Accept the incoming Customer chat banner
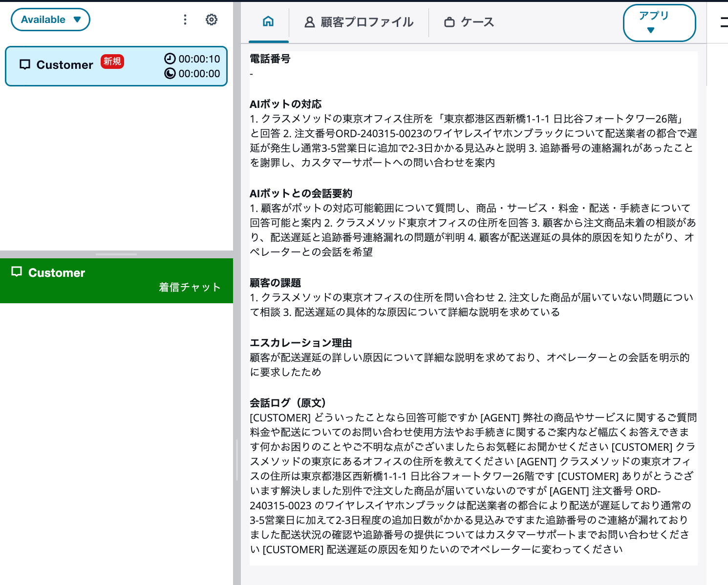 click(x=116, y=281)
